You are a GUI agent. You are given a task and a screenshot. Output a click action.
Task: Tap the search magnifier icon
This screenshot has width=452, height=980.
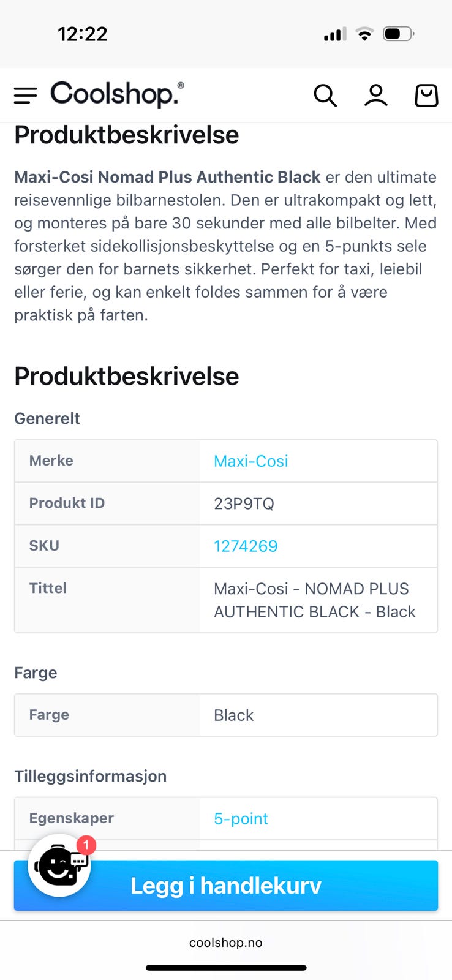coord(325,96)
